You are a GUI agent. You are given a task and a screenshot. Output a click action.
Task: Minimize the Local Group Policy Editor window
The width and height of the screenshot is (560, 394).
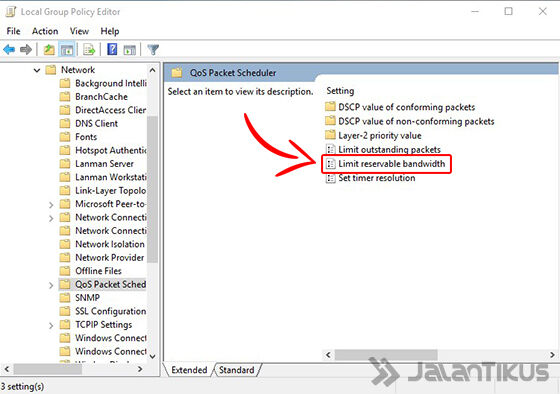pyautogui.click(x=475, y=11)
